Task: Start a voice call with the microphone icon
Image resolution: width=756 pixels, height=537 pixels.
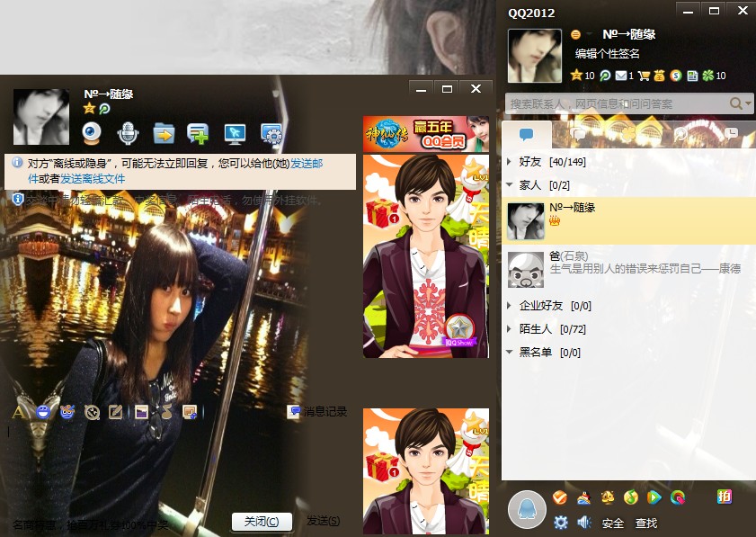Action: [128, 133]
